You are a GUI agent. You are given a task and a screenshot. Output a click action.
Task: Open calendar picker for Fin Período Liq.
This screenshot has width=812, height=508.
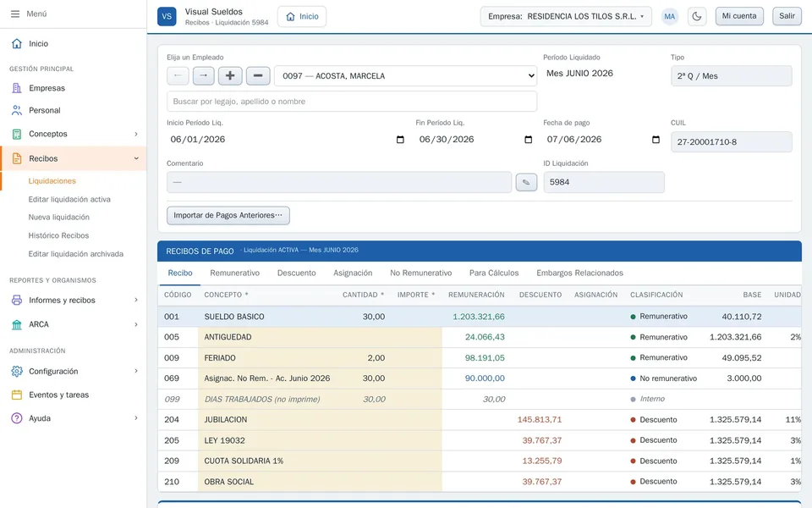coord(528,140)
